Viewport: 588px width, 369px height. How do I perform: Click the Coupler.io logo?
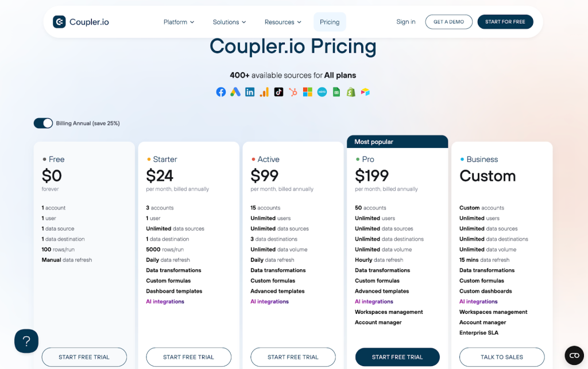(x=81, y=22)
